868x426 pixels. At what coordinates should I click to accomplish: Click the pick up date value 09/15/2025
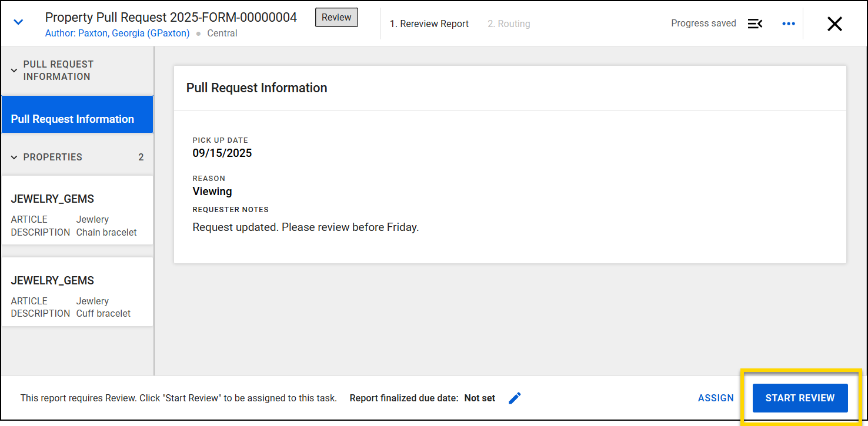222,153
